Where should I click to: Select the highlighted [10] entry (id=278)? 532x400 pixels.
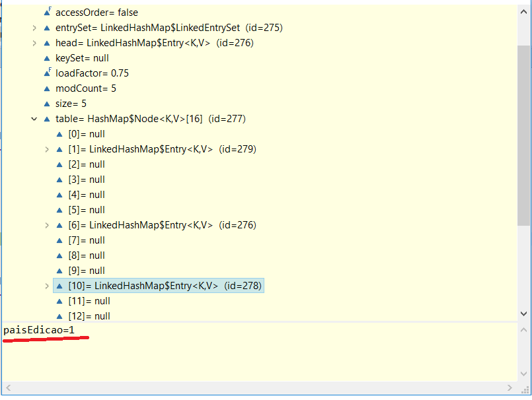159,286
